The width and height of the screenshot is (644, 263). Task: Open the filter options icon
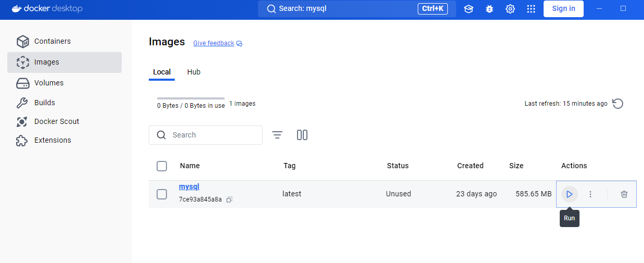(x=277, y=135)
